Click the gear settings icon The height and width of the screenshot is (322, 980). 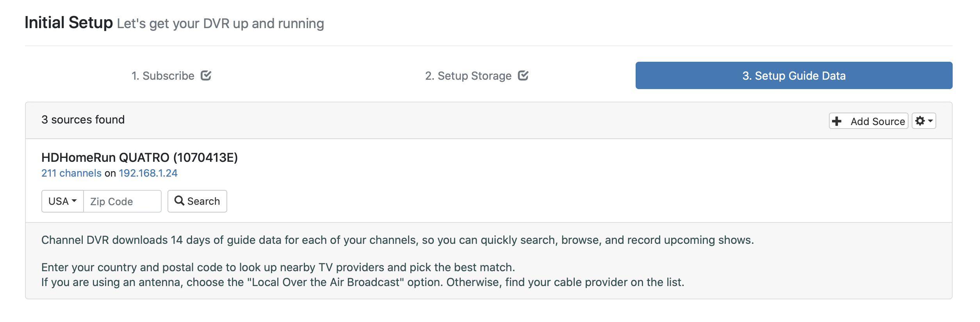[x=920, y=121]
